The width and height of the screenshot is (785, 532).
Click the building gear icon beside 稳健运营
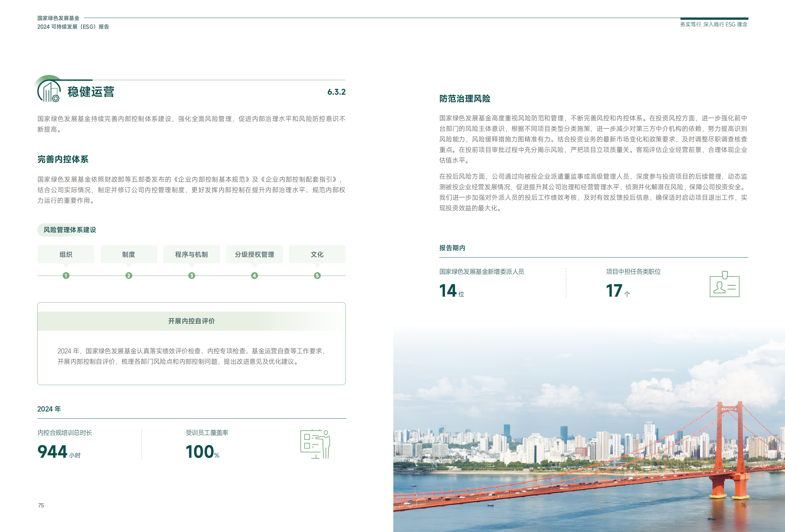click(x=49, y=91)
